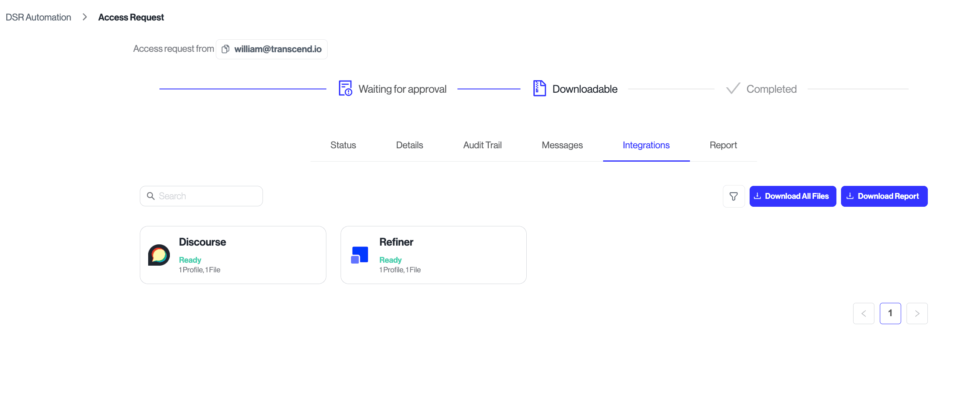
Task: Click the Completed checkmark icon
Action: (732, 88)
